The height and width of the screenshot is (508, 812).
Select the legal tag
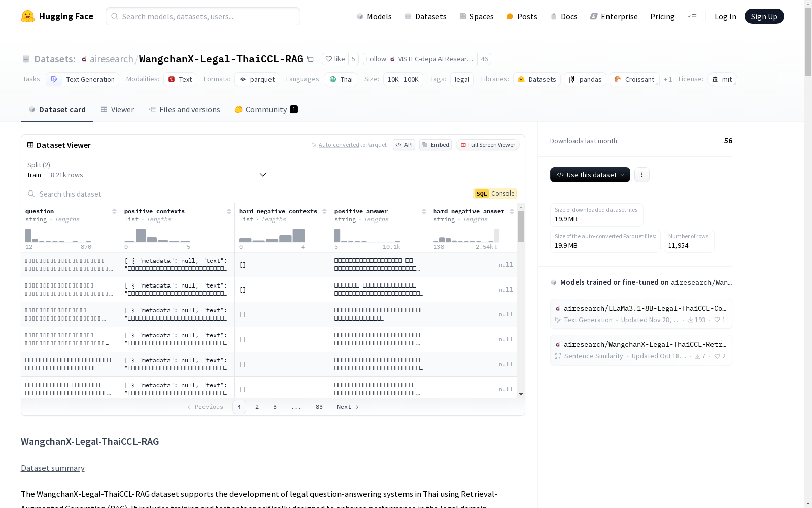pos(462,79)
